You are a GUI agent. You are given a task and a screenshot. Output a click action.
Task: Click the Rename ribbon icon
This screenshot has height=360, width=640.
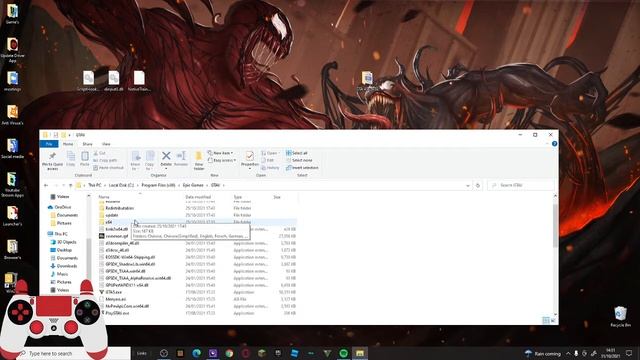181,158
